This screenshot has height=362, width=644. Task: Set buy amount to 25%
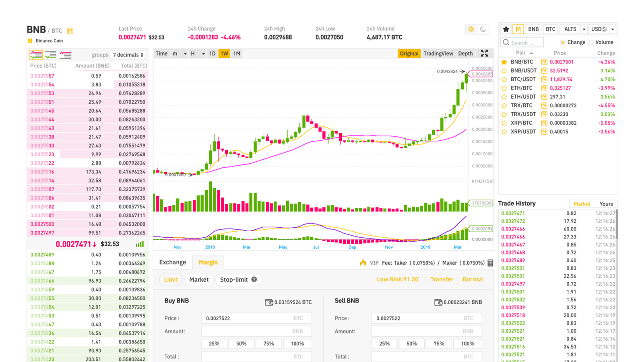click(x=214, y=344)
